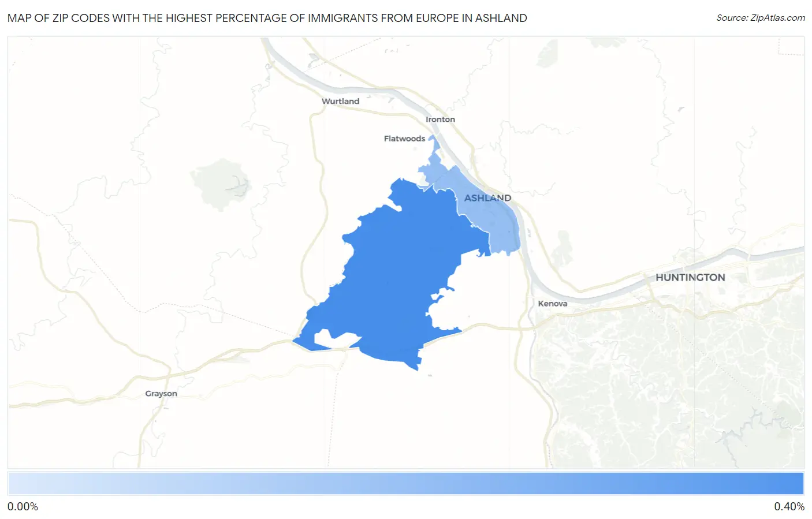The image size is (812, 519).
Task: Click the Kenova town label
Action: click(553, 304)
